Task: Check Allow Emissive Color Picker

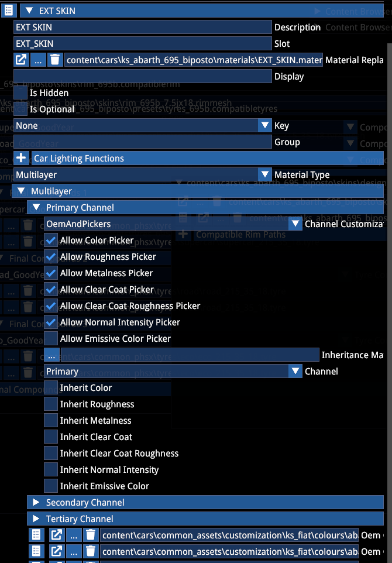Action: pos(51,339)
